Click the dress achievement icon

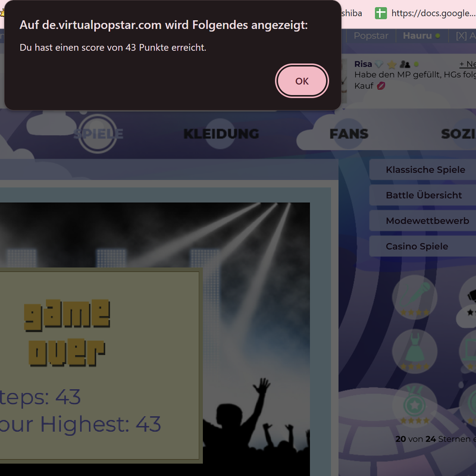click(415, 351)
